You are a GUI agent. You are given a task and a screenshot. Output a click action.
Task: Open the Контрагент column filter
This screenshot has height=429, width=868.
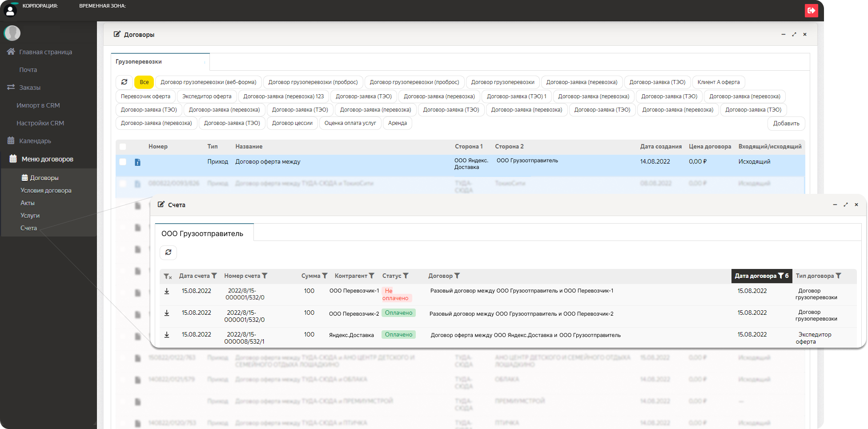click(x=372, y=276)
